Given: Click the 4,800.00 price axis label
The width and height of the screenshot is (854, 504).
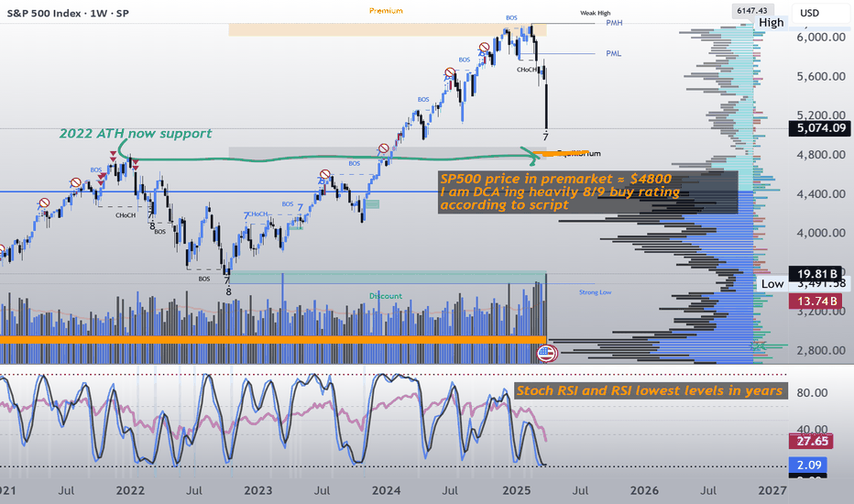Looking at the screenshot, I should coord(821,155).
